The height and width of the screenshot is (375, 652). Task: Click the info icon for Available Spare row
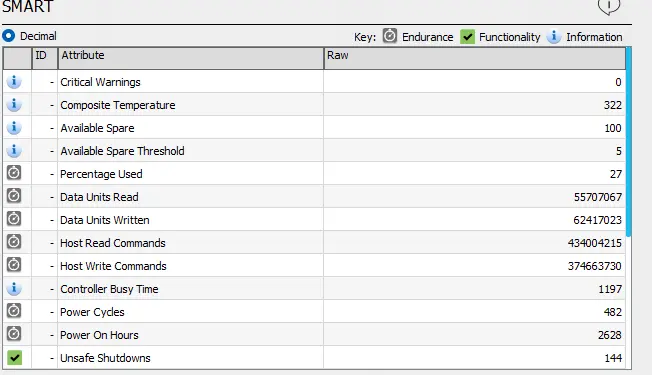click(14, 127)
